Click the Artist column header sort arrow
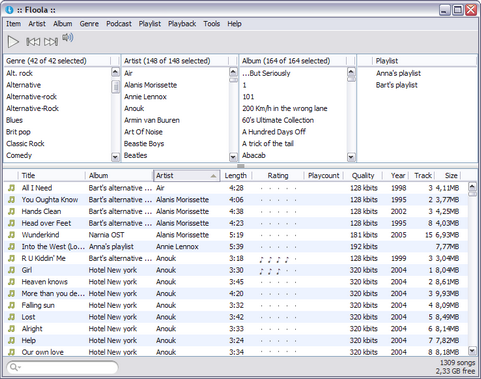Image resolution: width=481 pixels, height=379 pixels. point(213,176)
